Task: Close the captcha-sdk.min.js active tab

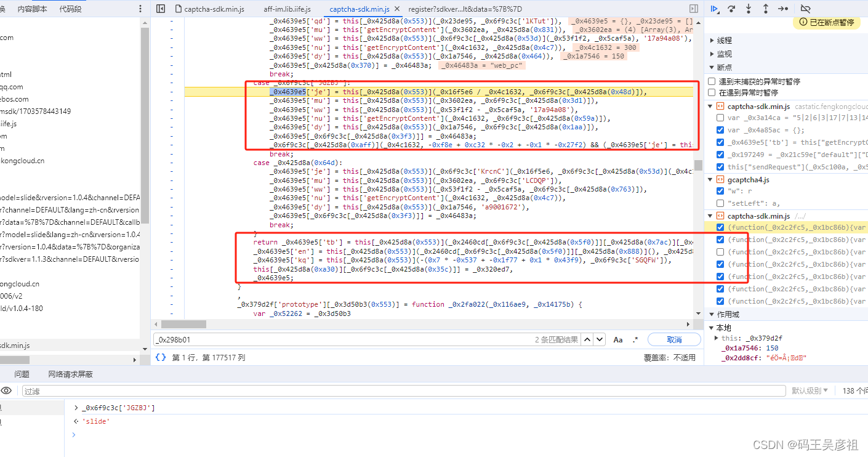Action: pyautogui.click(x=396, y=9)
